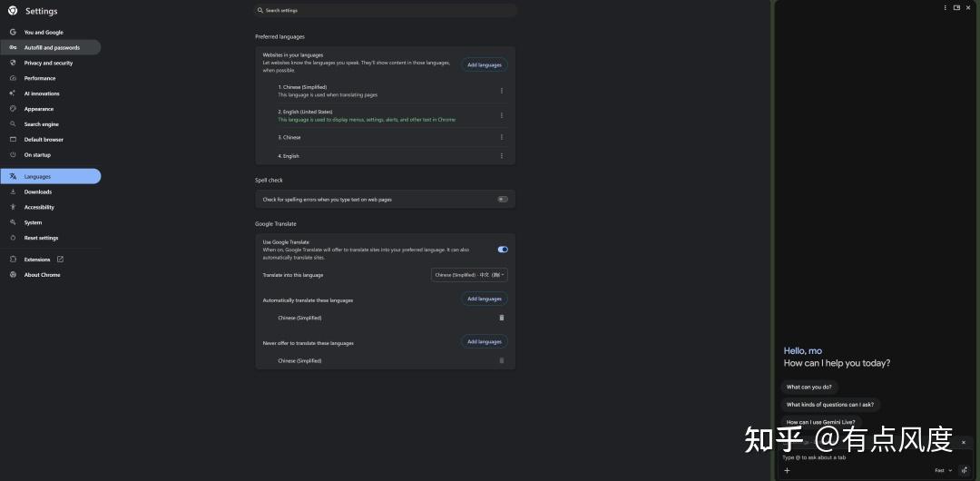Add languages to preferred websites languages
Viewport: 980px width, 481px height.
[485, 65]
